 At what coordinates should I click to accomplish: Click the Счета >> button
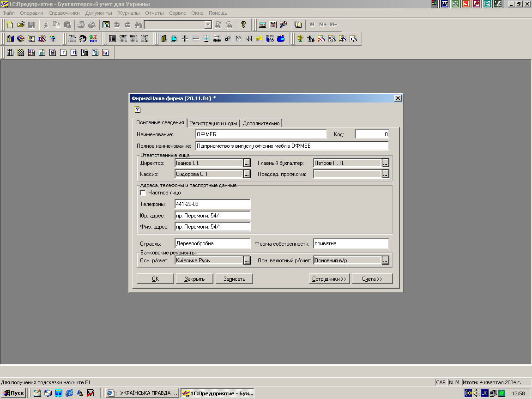372,279
